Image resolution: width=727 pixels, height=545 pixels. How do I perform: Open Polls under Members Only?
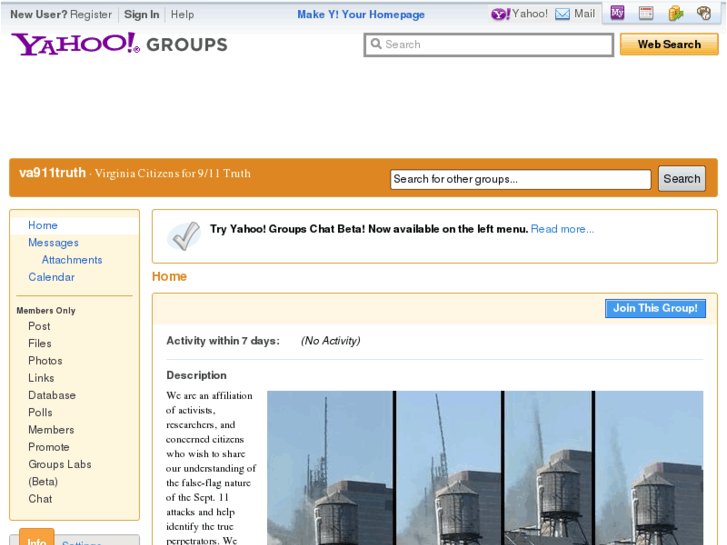click(40, 412)
